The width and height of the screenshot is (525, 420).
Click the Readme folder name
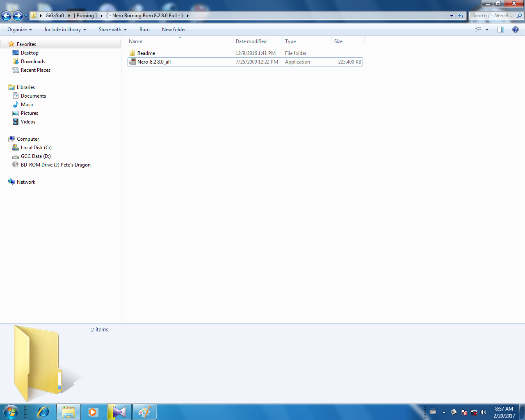[x=146, y=53]
